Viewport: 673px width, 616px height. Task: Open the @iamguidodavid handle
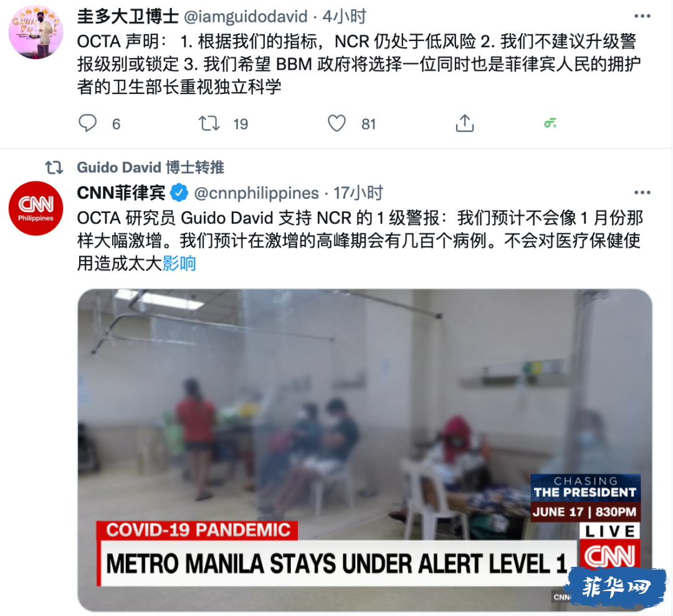click(x=246, y=17)
